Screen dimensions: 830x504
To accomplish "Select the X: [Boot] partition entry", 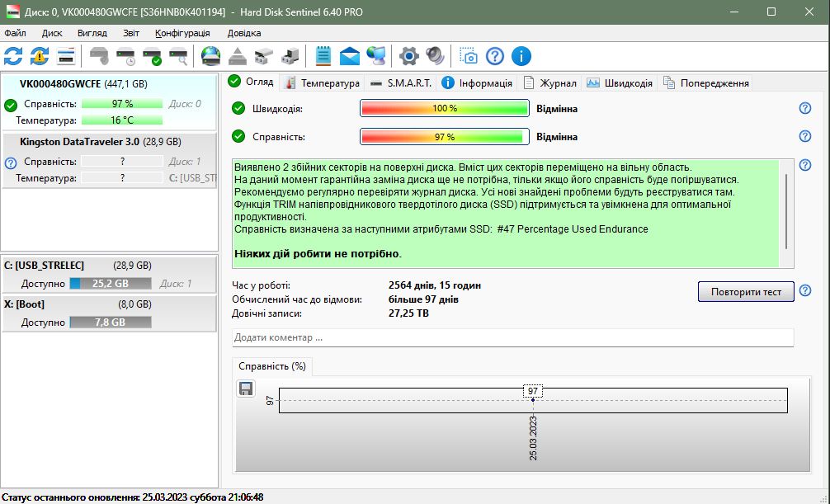I will pos(109,313).
